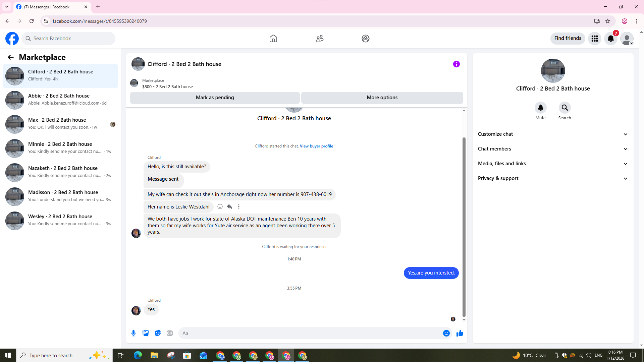Toggle the conversation information panel
This screenshot has width=644, height=362.
(456, 64)
